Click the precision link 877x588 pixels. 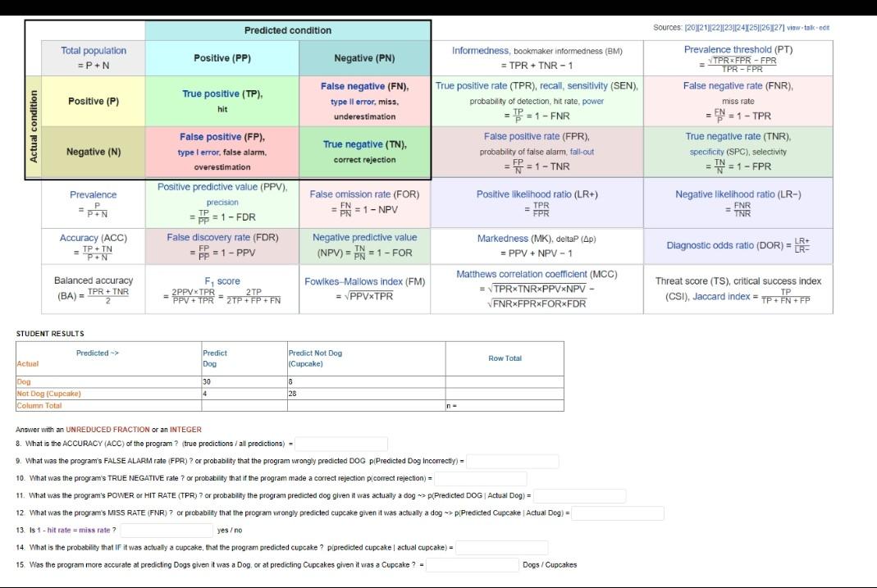tap(222, 203)
